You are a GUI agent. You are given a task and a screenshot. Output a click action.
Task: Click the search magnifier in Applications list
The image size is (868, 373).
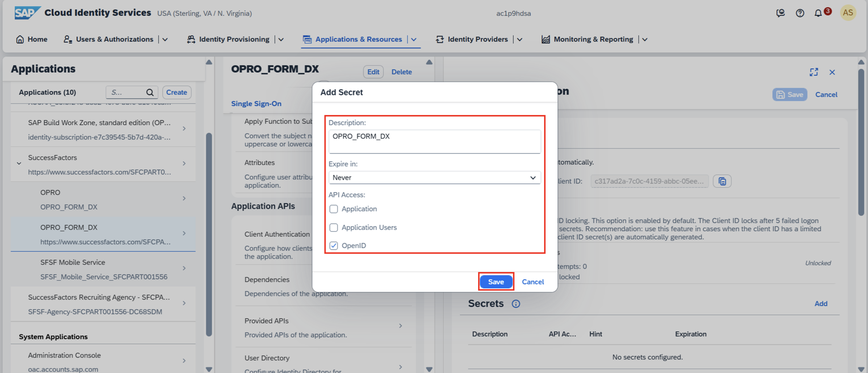150,92
